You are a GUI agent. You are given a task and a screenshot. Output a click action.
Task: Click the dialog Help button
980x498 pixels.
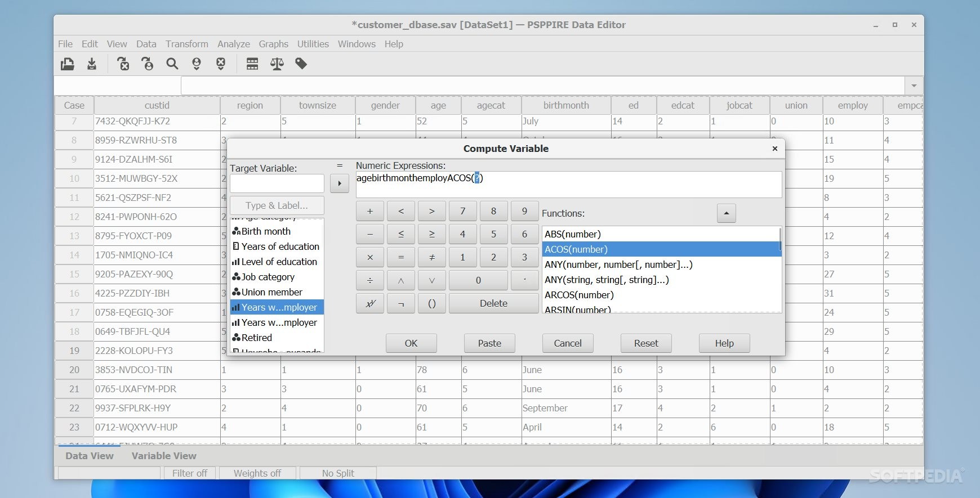(x=724, y=343)
